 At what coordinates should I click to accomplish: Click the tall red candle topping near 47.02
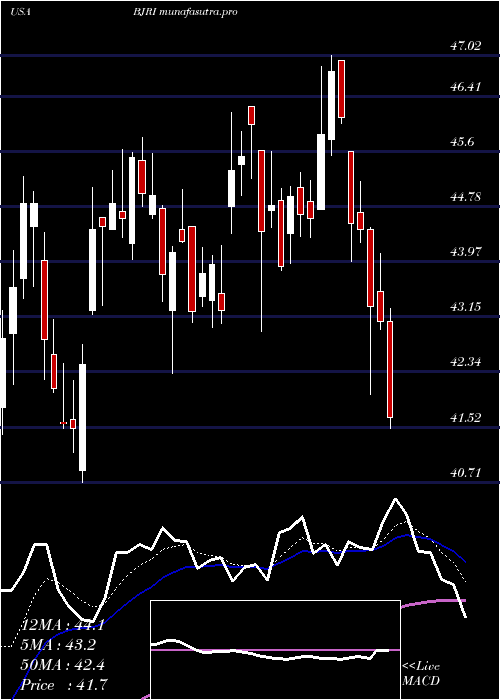(342, 89)
